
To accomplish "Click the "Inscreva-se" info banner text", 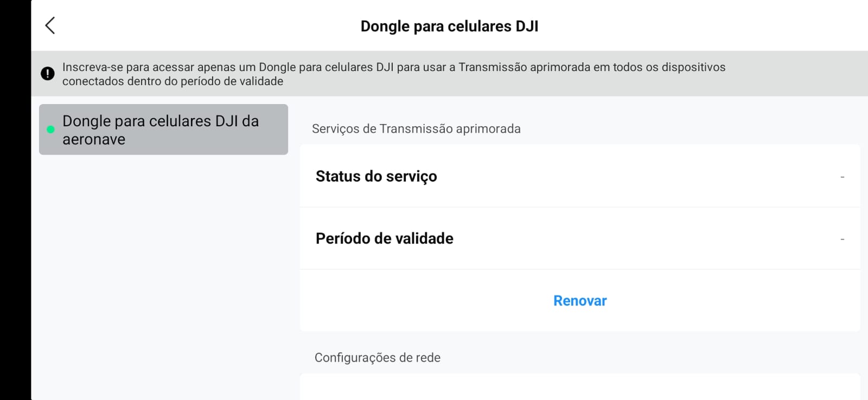I will point(393,74).
